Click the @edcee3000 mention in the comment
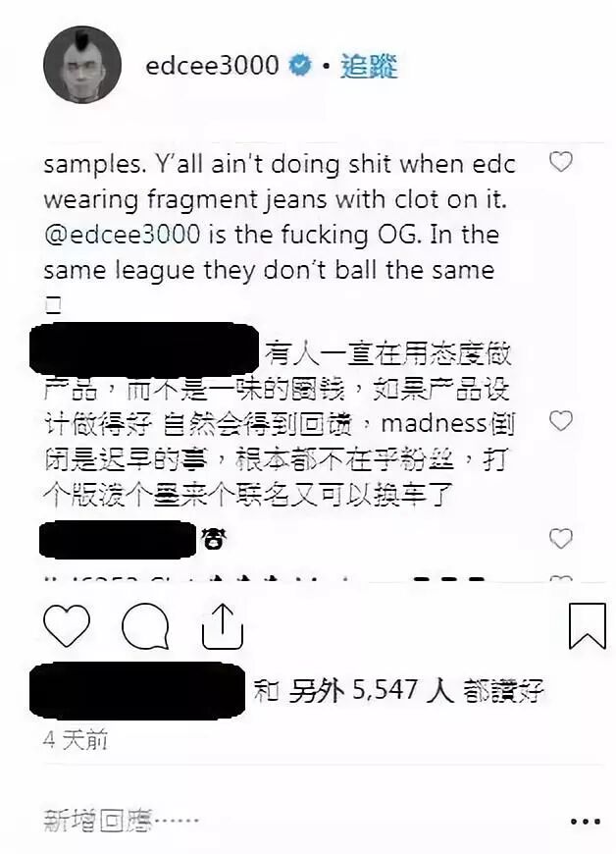The height and width of the screenshot is (854, 616). click(x=122, y=235)
